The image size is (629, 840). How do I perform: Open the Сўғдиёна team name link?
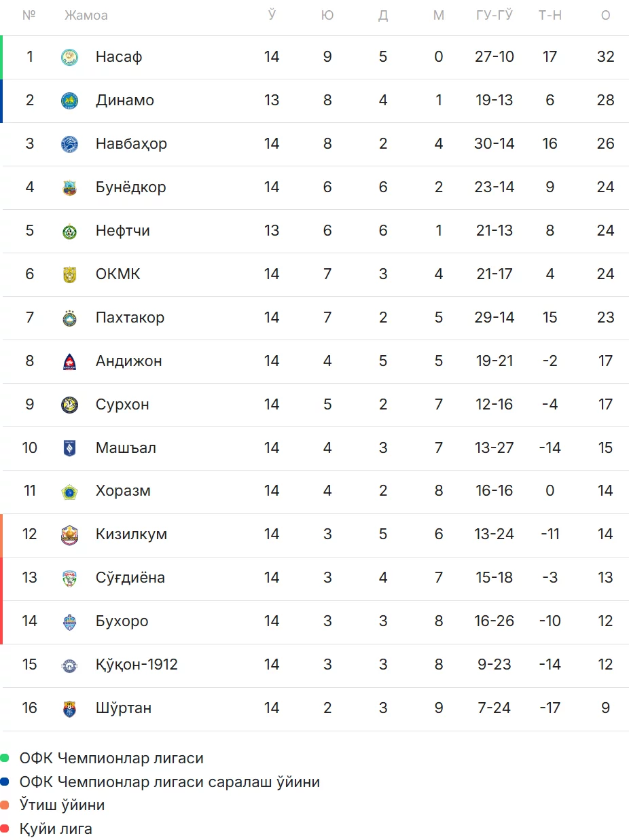click(x=130, y=578)
